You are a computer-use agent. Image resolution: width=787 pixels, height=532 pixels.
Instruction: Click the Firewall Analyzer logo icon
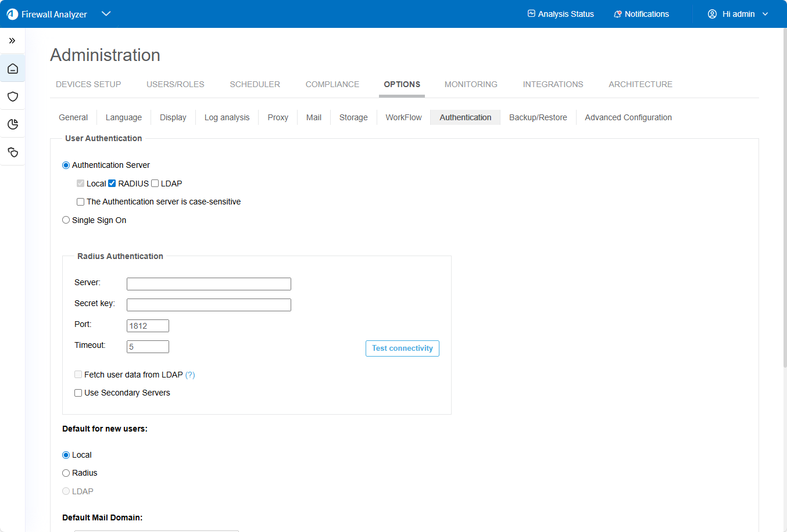tap(12, 14)
